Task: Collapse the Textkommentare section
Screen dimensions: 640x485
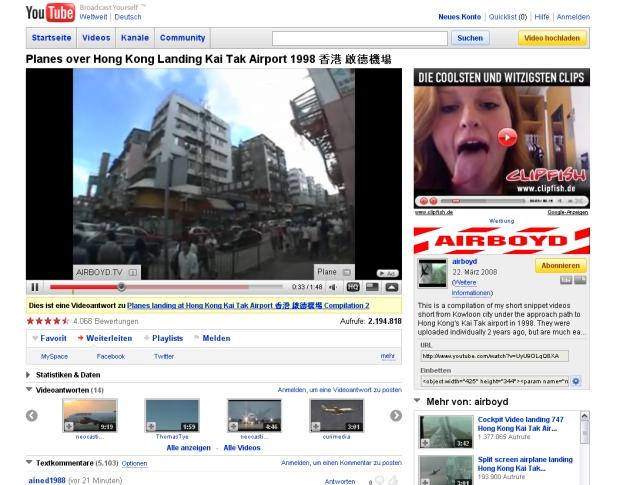Action: tap(29, 463)
